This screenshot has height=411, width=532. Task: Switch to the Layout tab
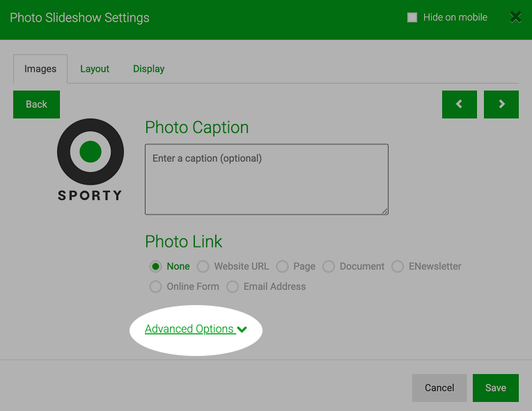[95, 69]
